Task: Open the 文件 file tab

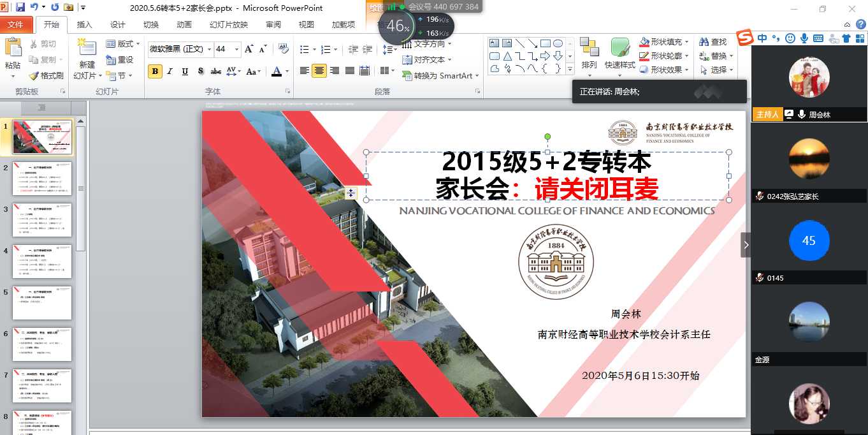Action: pos(16,25)
